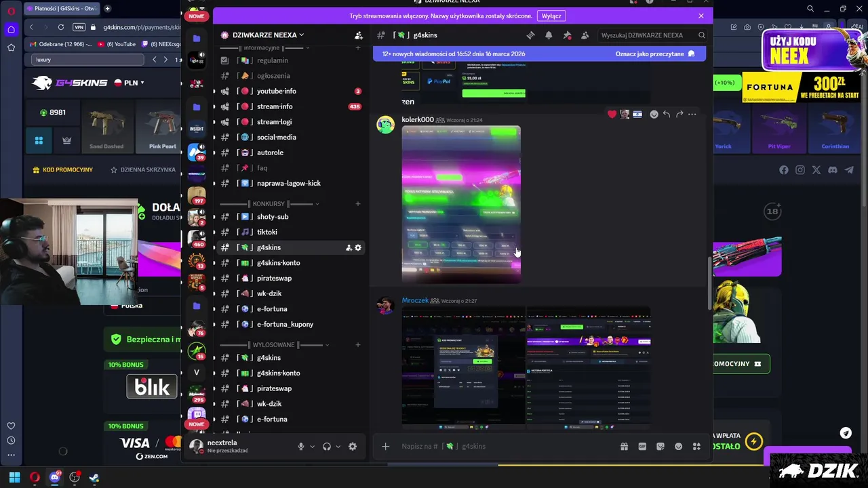
Task: Dismiss the streamer mode purple banner
Action: (701, 16)
